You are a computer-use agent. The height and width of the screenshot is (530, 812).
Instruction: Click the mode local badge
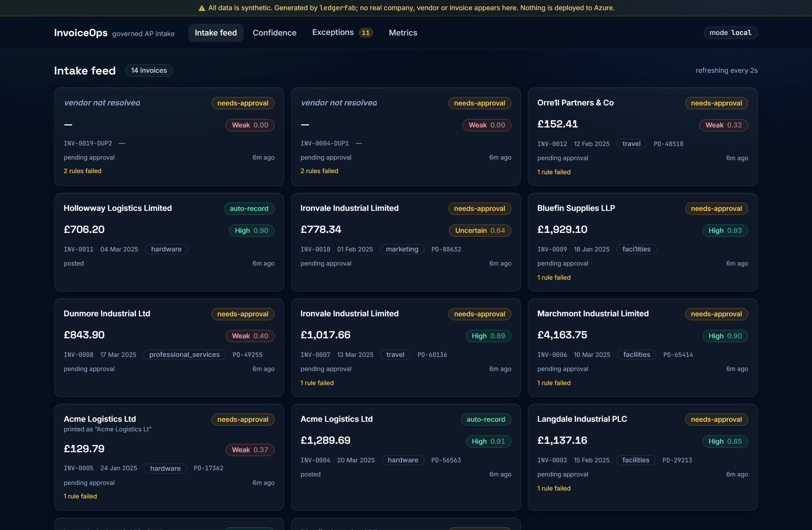(730, 33)
